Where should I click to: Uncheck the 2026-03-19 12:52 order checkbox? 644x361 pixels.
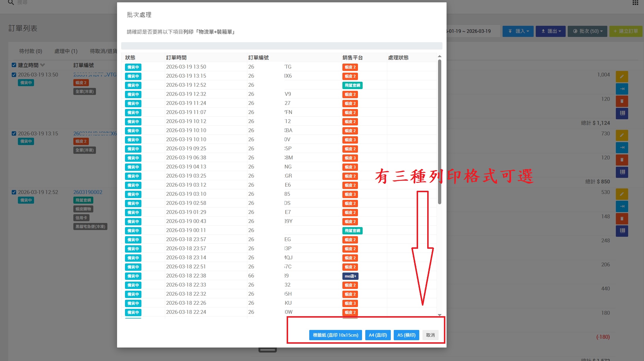(14, 192)
